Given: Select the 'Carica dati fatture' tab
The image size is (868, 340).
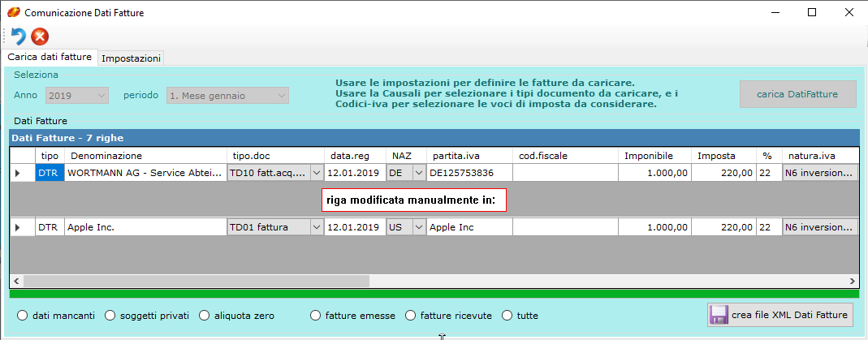Looking at the screenshot, I should (x=50, y=58).
